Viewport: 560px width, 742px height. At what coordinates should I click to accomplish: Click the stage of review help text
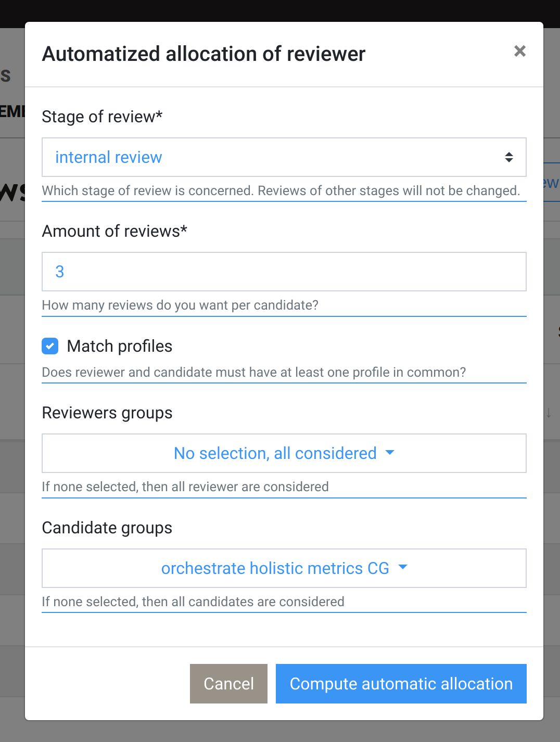[281, 190]
